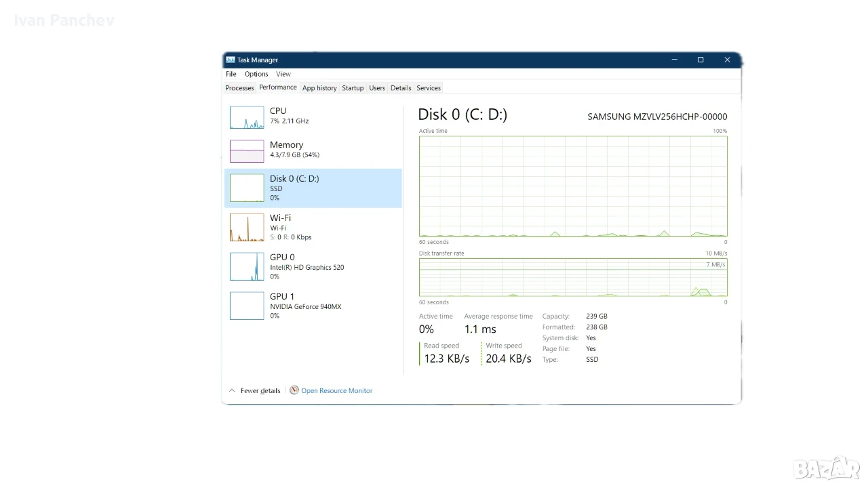Viewport: 868px width, 488px height.
Task: Select the GPU 1 mini graph
Action: [247, 306]
